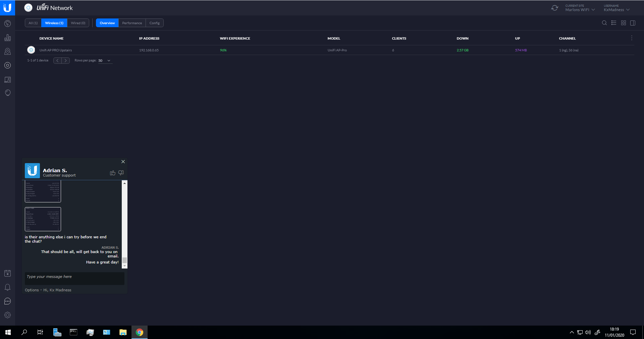Open the Statistics icon in the sidebar
The height and width of the screenshot is (339, 644).
point(7,38)
